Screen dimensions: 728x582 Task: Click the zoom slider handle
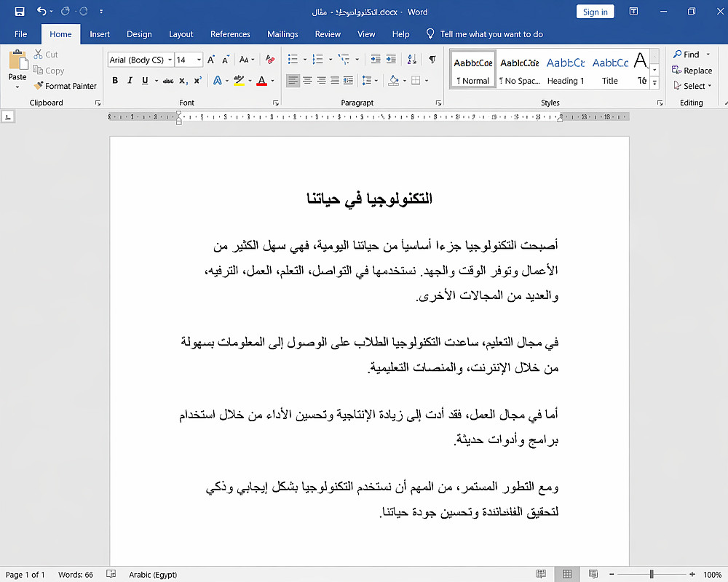click(652, 574)
